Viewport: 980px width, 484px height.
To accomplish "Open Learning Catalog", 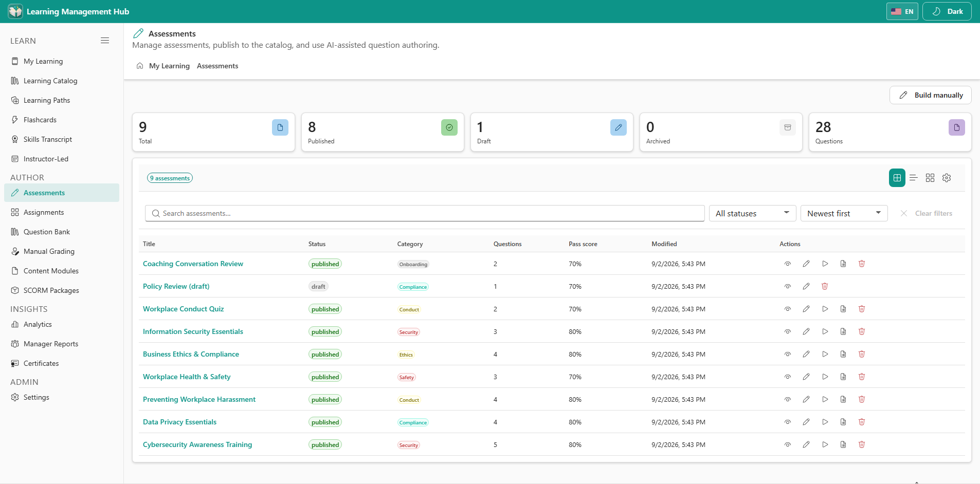I will (62, 81).
